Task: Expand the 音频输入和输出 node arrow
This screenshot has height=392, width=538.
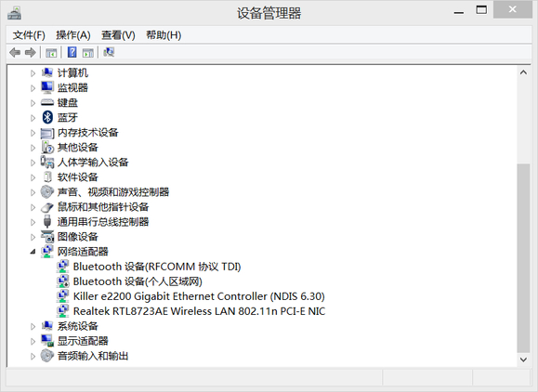Action: (33, 357)
